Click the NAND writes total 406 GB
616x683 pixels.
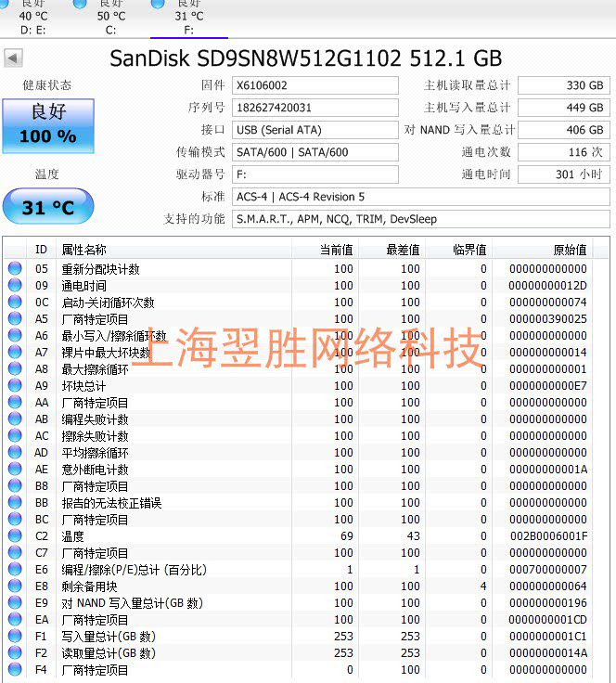(564, 130)
